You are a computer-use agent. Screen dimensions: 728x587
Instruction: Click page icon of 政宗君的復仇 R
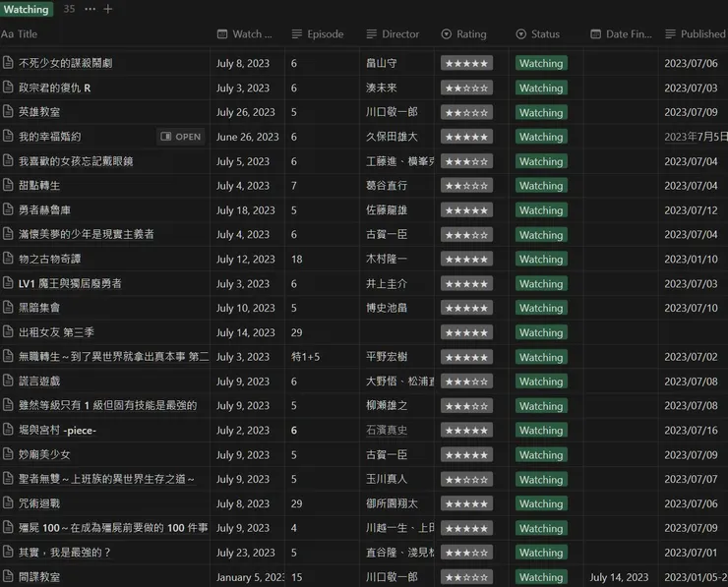(x=8, y=87)
